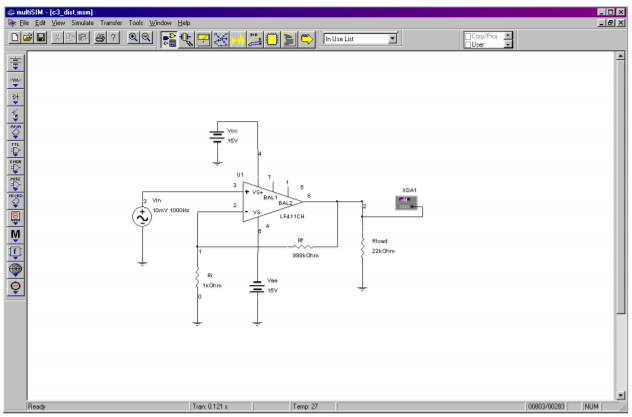Screen dimensions: 632x417
Task: Click the vertical scrollbar down arrow
Action: (x=620, y=393)
